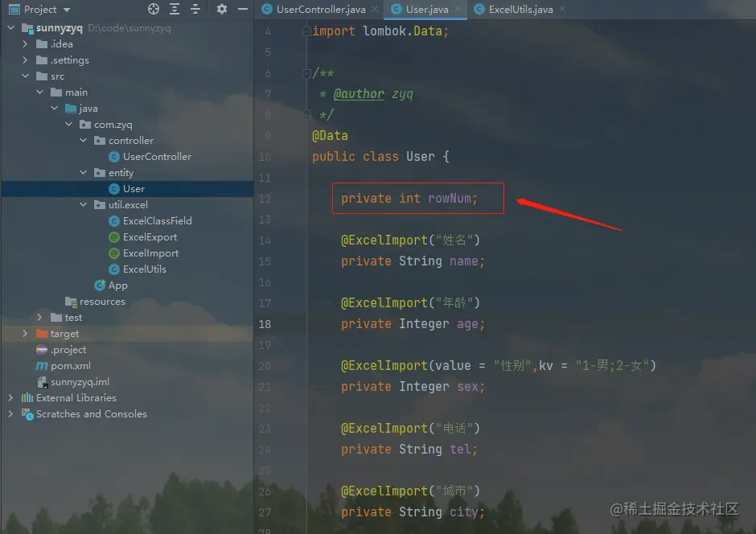
Task: Switch to UserController.java tab
Action: click(x=321, y=9)
